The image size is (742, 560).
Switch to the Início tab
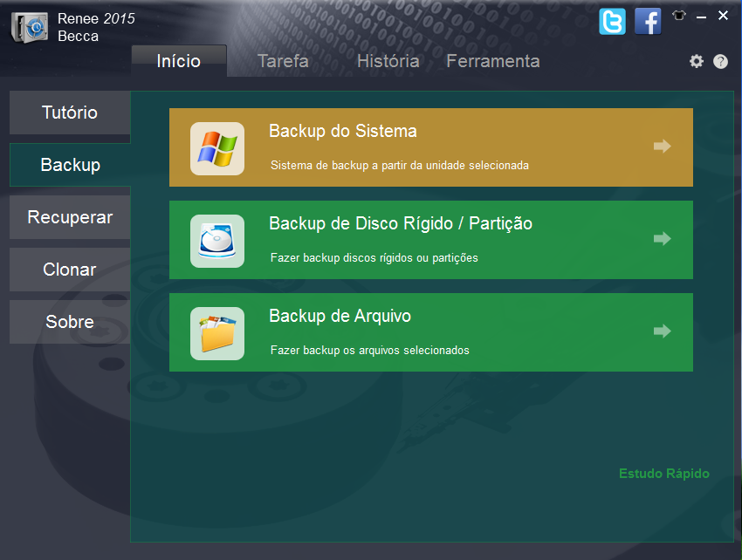[x=179, y=61]
